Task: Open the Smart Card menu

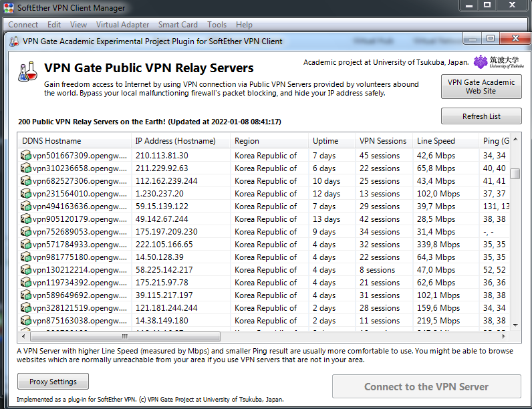Action: pyautogui.click(x=178, y=25)
